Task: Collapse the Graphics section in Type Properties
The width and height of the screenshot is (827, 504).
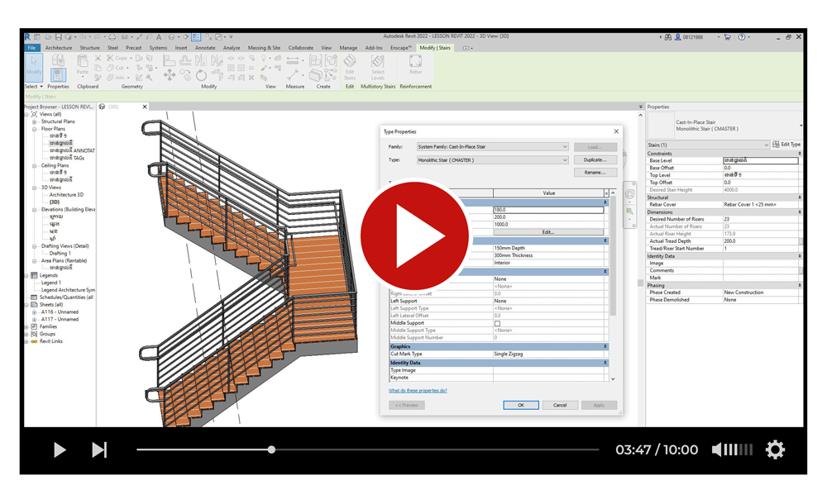Action: tap(605, 347)
